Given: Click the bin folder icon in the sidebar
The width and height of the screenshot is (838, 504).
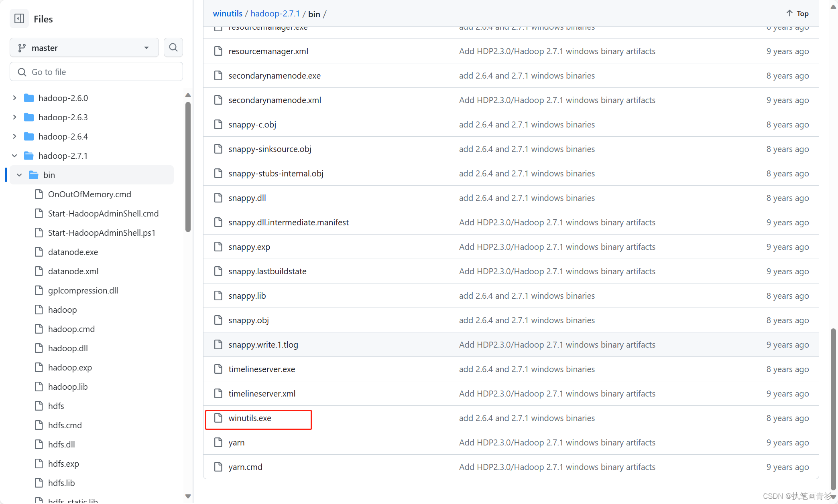Looking at the screenshot, I should (x=33, y=175).
